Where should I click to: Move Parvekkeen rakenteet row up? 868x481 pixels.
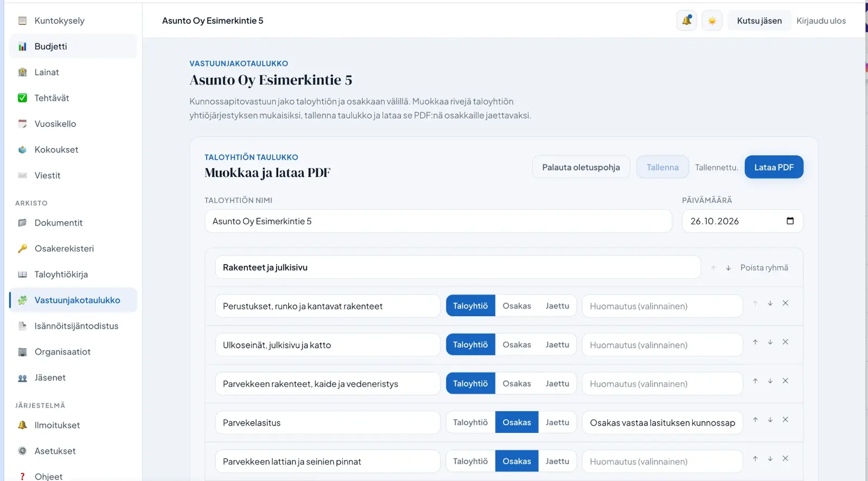[x=755, y=381]
